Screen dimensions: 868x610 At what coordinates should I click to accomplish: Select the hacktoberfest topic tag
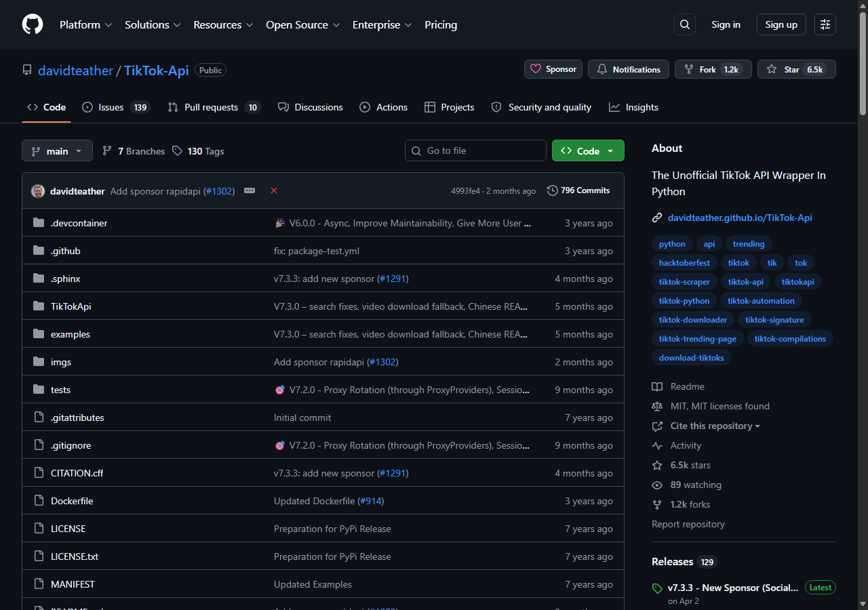coord(684,263)
